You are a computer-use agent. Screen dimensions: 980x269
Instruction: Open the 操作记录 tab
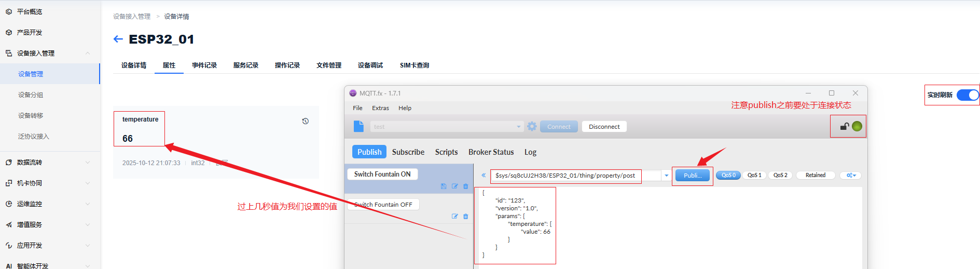[287, 65]
